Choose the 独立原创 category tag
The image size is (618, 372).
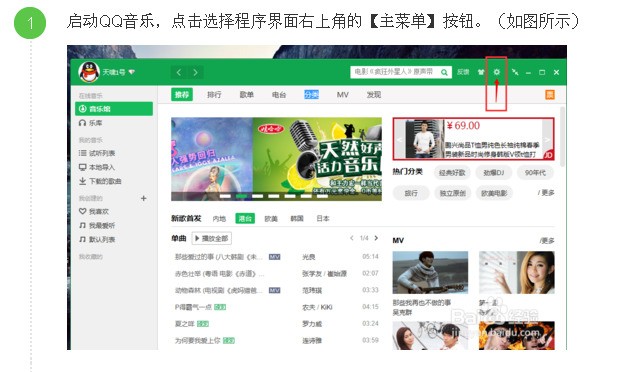[452, 193]
